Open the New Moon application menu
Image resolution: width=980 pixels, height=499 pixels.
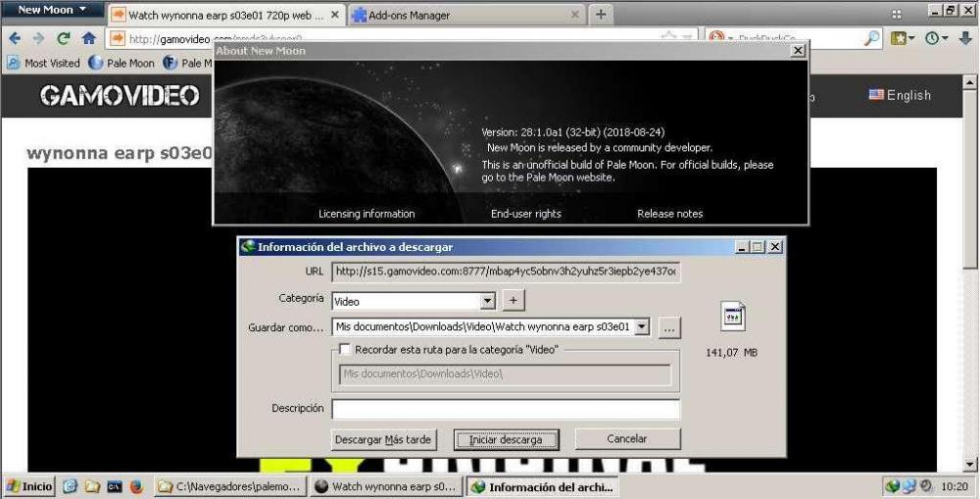[52, 10]
